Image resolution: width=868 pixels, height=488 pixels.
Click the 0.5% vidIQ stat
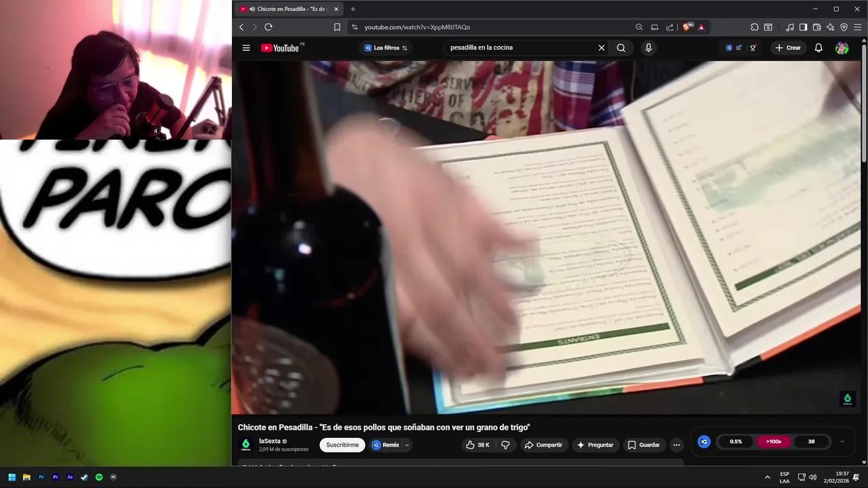pos(736,441)
